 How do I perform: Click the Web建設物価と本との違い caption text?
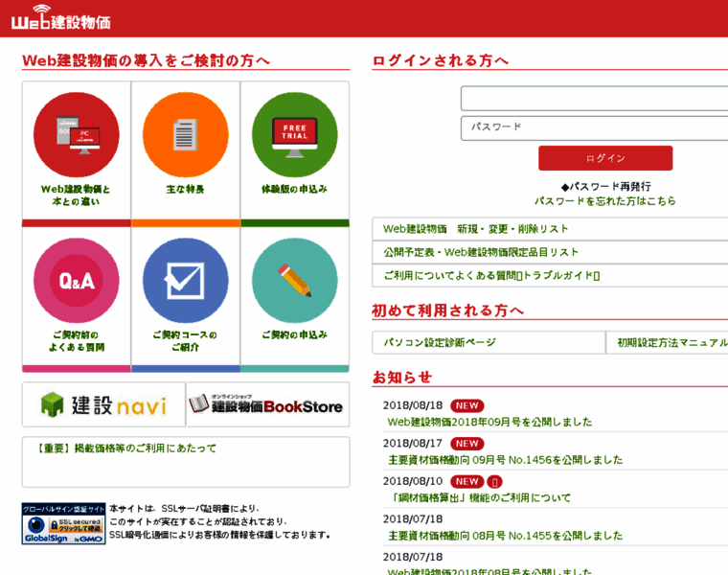[76, 195]
